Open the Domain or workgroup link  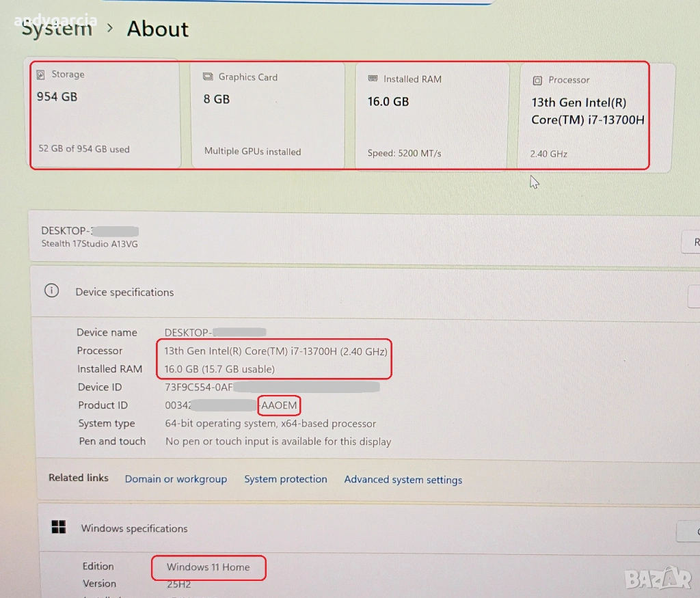pyautogui.click(x=176, y=479)
